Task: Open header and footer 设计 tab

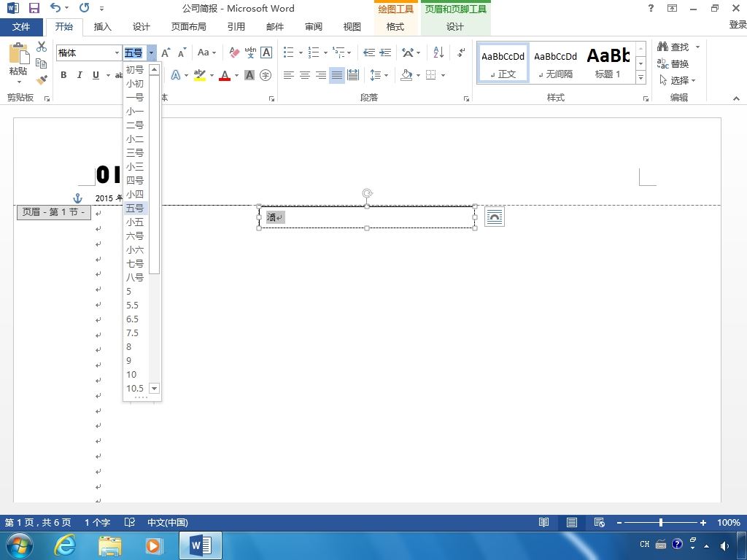Action: point(454,27)
